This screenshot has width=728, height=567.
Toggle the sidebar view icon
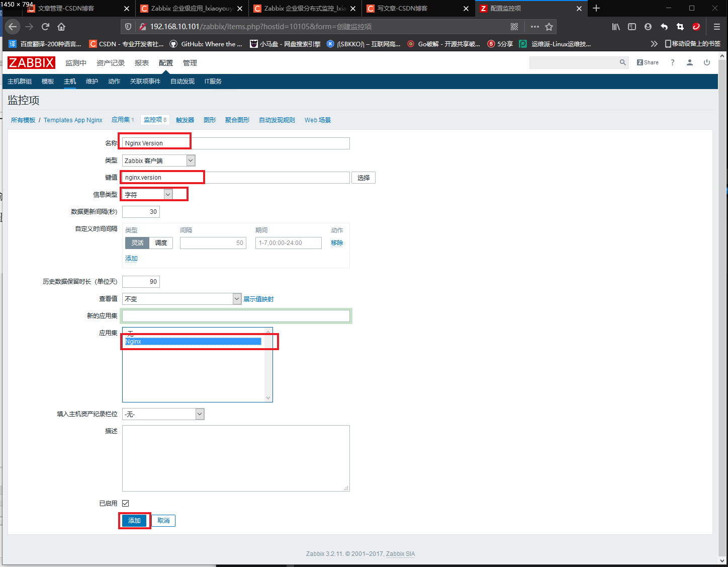(x=632, y=27)
